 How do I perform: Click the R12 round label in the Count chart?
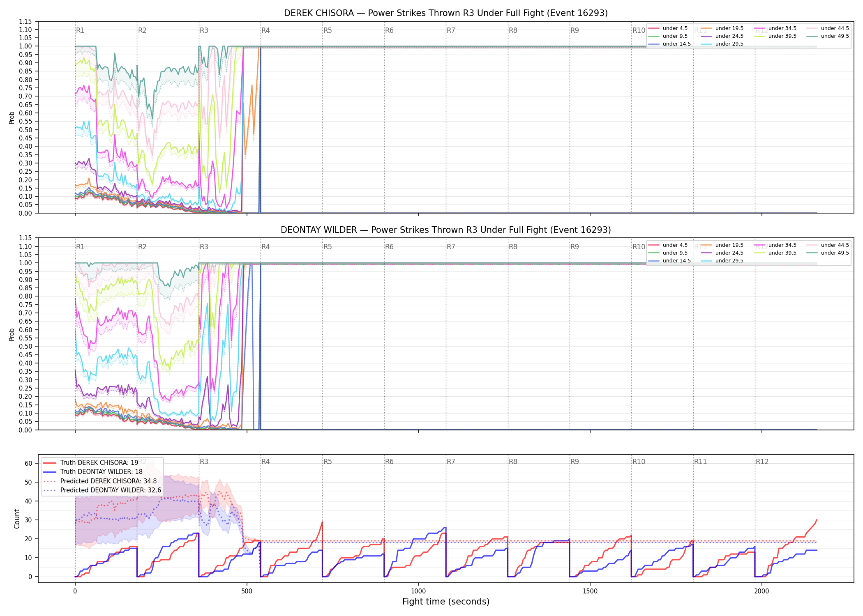[x=762, y=462]
